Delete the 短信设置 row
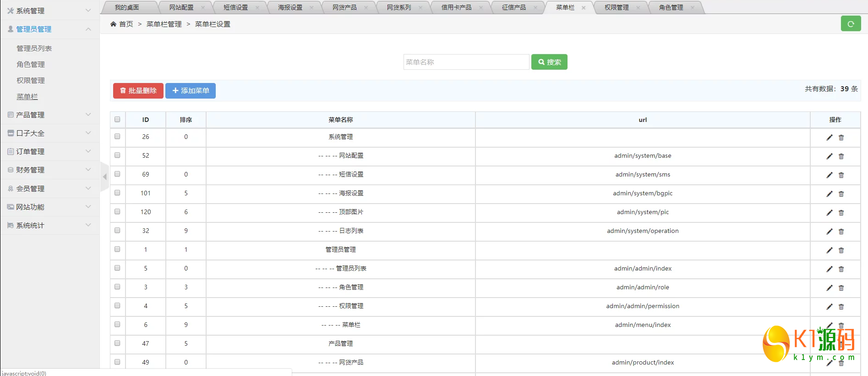Image resolution: width=868 pixels, height=376 pixels. pos(841,175)
